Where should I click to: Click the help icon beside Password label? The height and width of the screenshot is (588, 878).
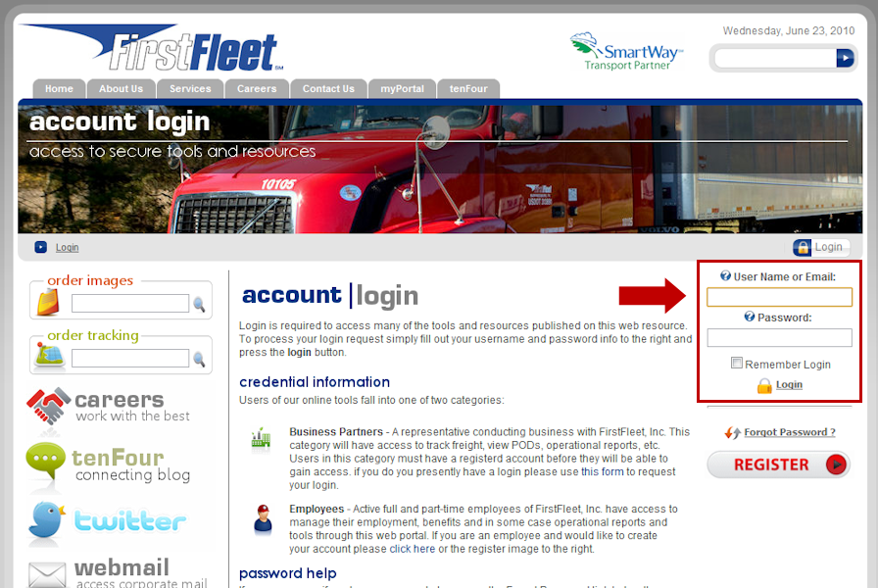(x=750, y=317)
